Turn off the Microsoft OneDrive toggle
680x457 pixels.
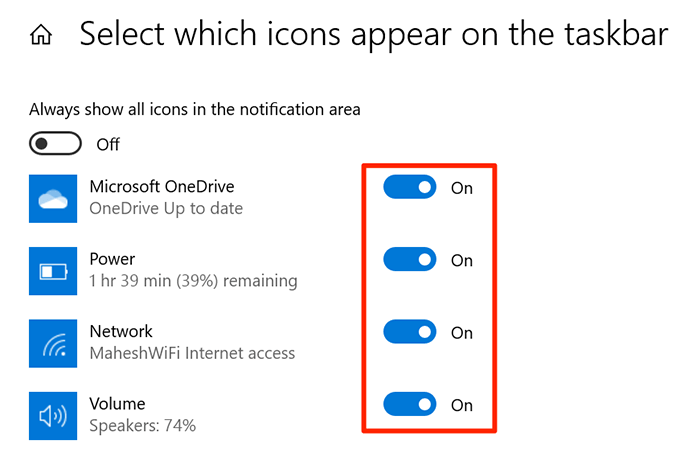[410, 187]
